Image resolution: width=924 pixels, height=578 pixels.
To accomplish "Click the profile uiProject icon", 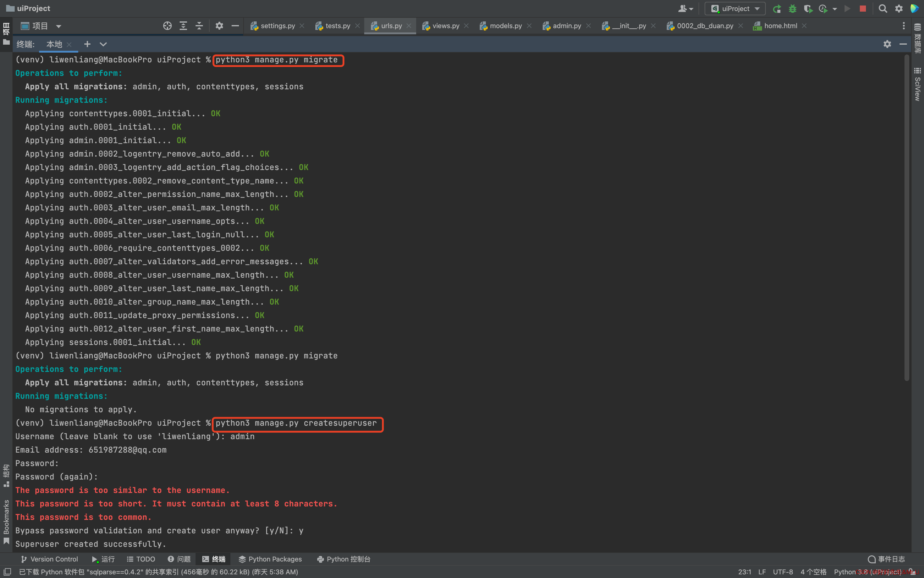I will [823, 9].
